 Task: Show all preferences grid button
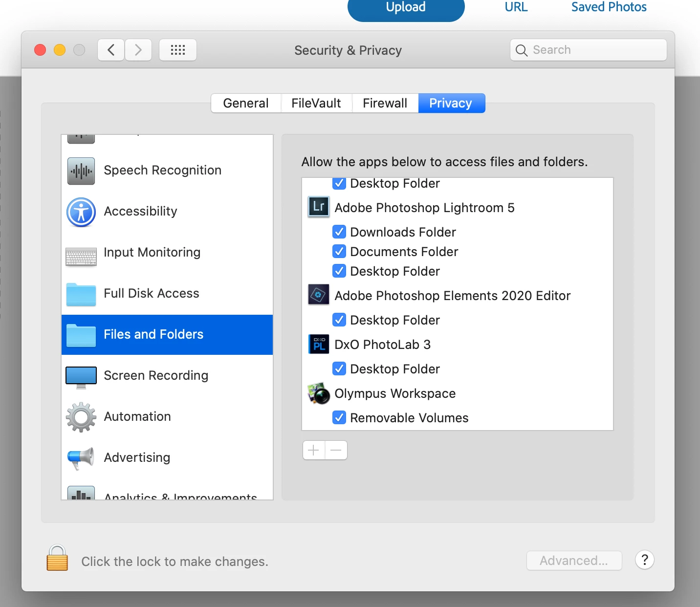[178, 50]
